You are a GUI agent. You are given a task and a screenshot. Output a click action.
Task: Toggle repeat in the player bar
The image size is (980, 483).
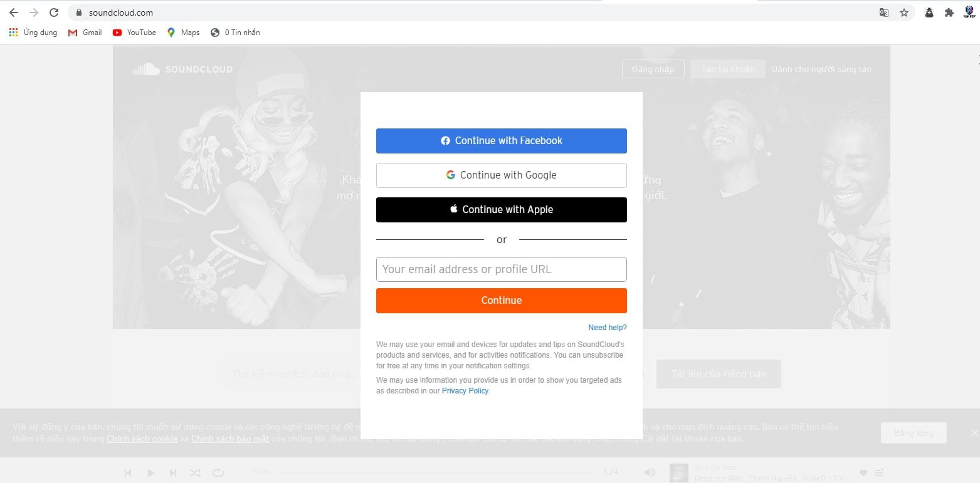coord(218,473)
